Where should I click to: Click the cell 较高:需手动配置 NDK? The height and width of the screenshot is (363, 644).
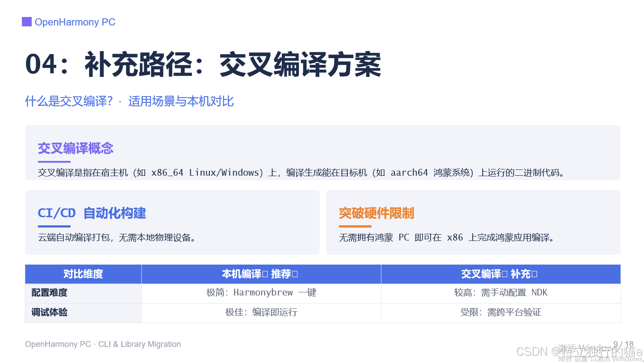(501, 293)
